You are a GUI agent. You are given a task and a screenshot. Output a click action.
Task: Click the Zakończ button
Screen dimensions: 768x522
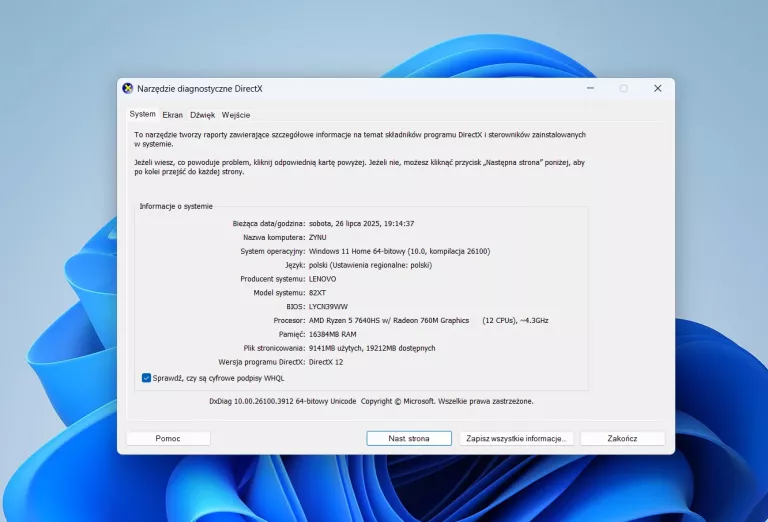[623, 438]
